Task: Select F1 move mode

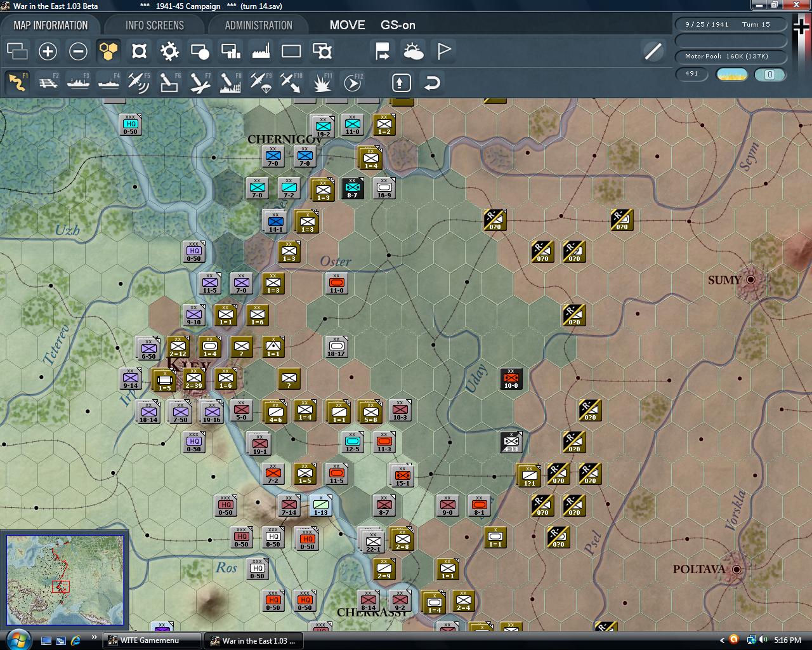Action: (x=17, y=83)
